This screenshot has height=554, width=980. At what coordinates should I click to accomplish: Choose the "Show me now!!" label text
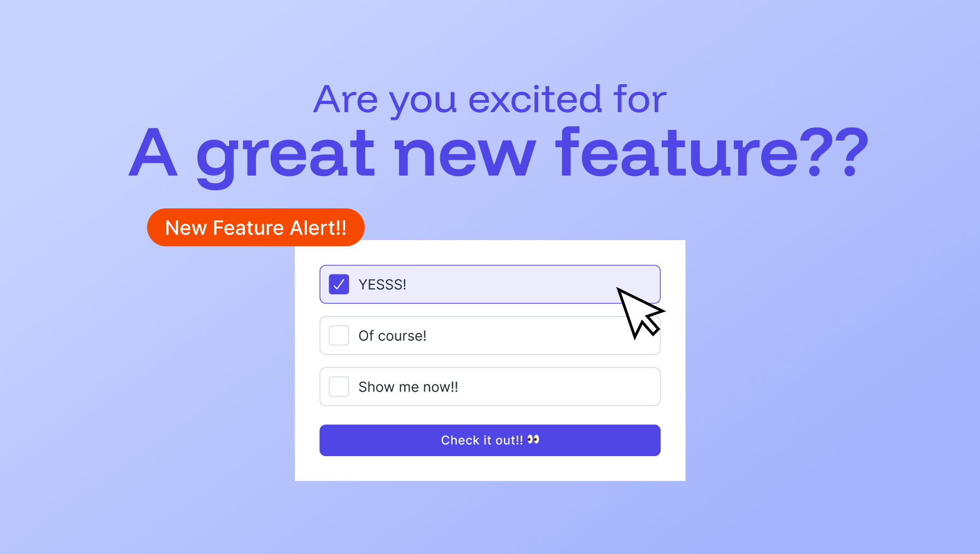(x=408, y=387)
